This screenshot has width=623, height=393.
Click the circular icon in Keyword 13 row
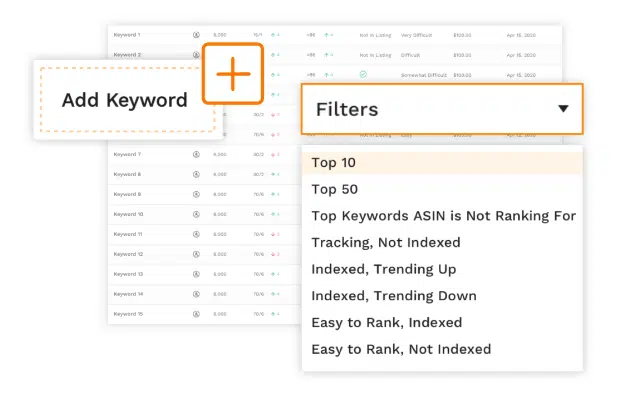tap(196, 274)
